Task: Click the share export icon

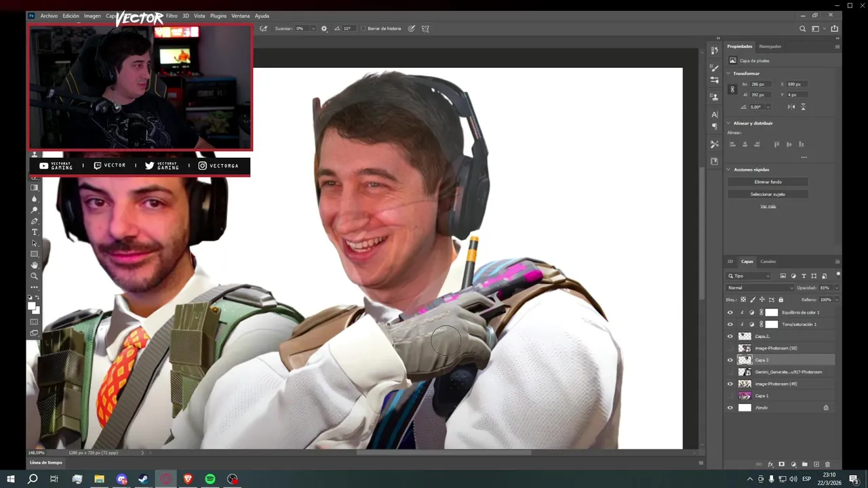Action: click(835, 28)
